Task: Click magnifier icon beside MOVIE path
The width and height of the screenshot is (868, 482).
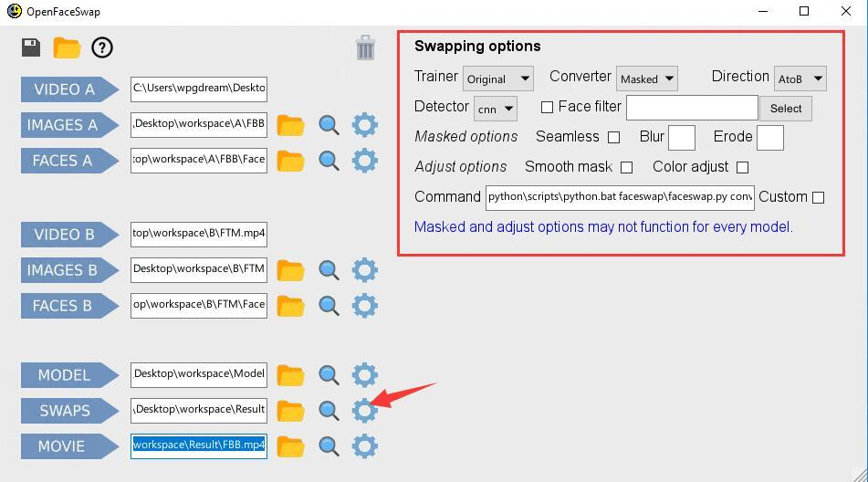Action: [329, 446]
